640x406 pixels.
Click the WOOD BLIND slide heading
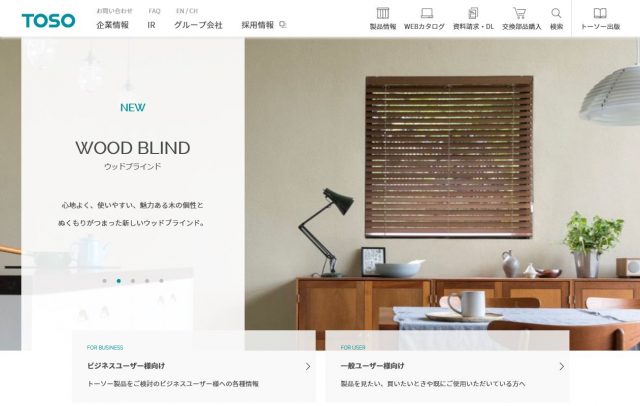click(133, 148)
